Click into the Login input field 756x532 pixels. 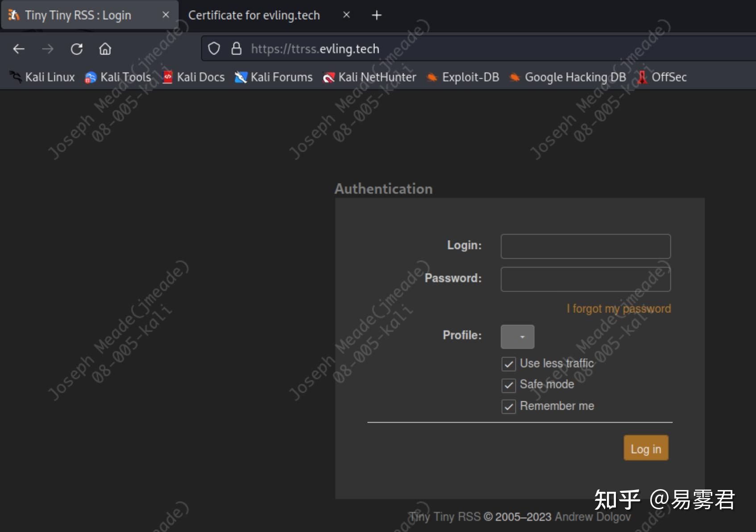pos(586,246)
